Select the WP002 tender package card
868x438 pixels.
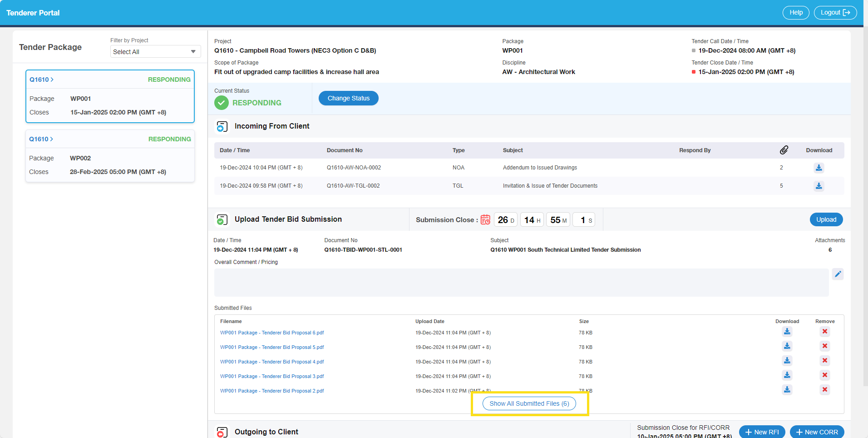pyautogui.click(x=110, y=156)
